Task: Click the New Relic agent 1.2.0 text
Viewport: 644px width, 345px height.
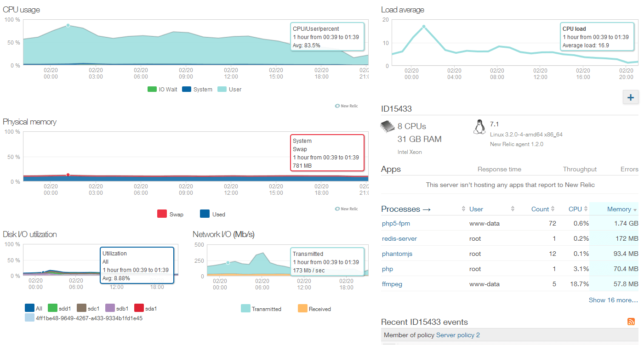Action: [x=517, y=144]
